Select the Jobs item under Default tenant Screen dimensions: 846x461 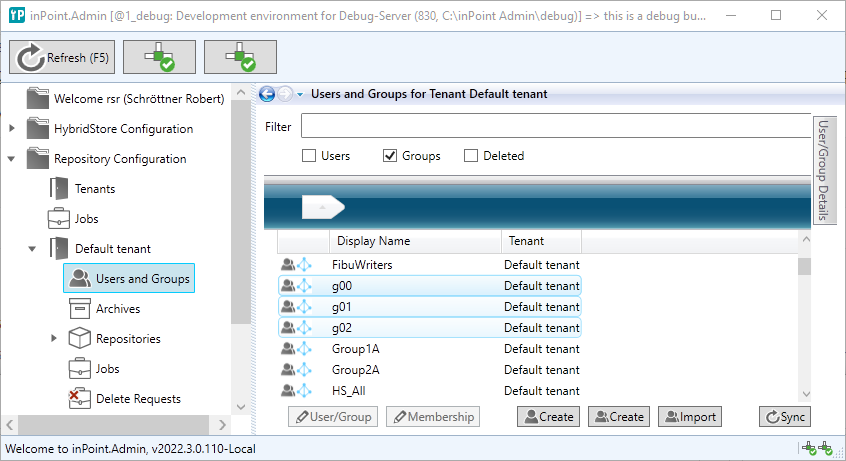pyautogui.click(x=107, y=369)
